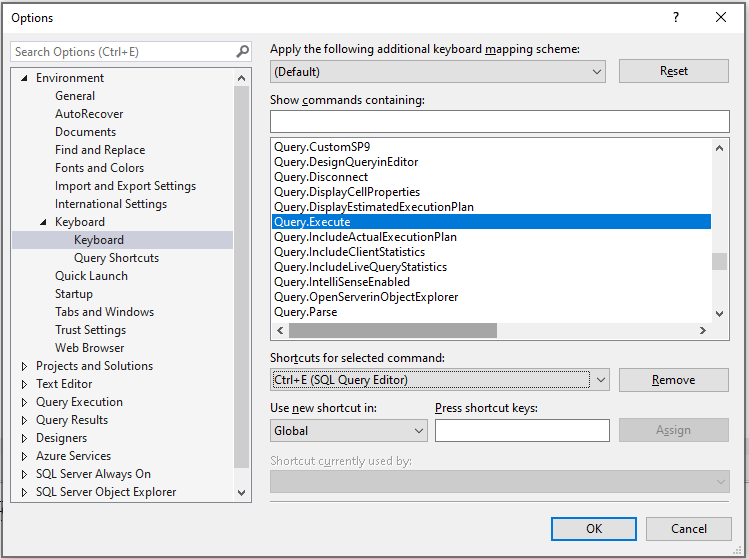Click command list scroll up arrow
This screenshot has width=749, height=559.
click(719, 148)
